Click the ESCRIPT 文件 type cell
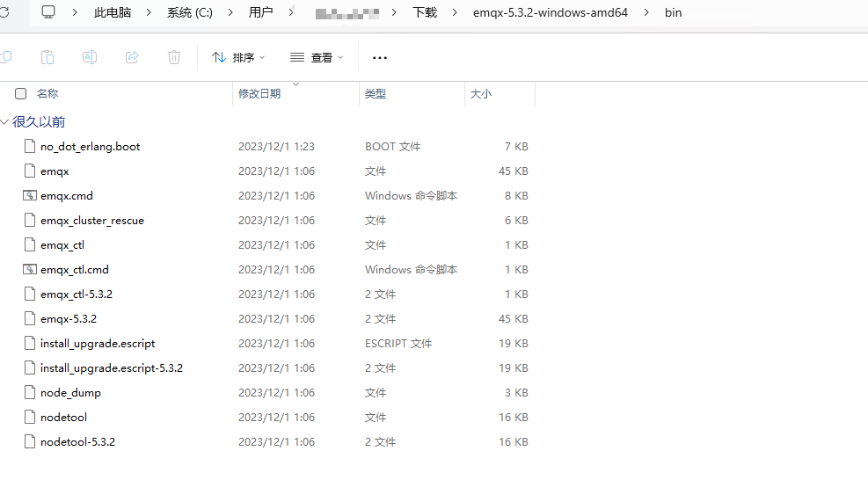 point(398,344)
